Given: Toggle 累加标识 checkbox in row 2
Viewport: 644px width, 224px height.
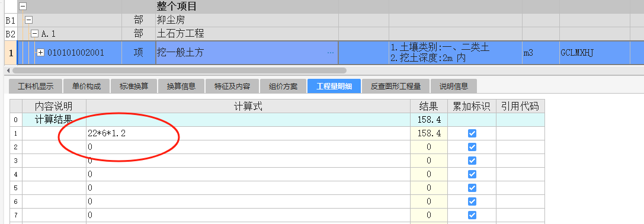Looking at the screenshot, I should pyautogui.click(x=472, y=147).
